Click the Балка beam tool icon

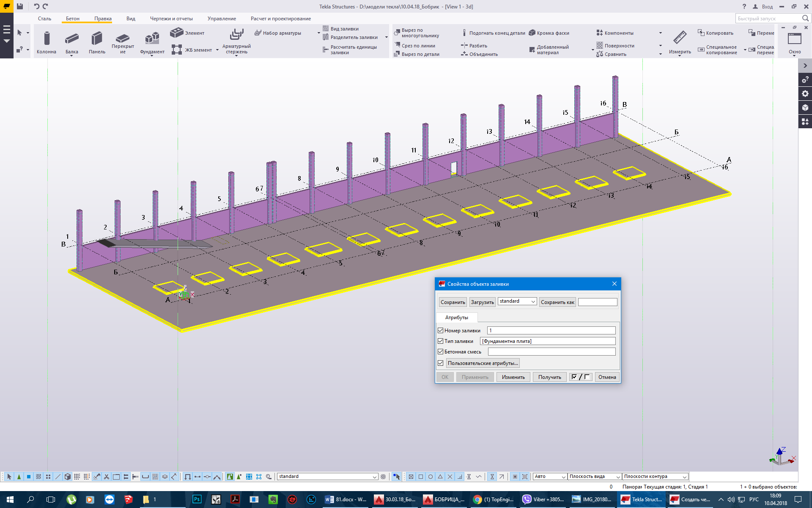click(x=71, y=39)
